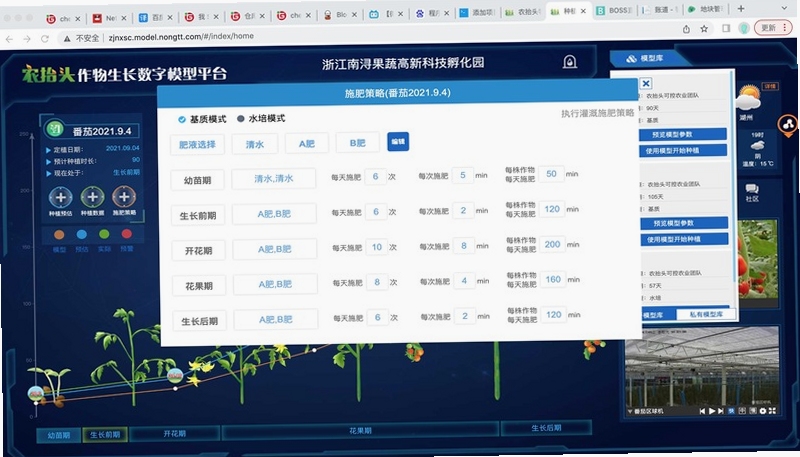Click the blue 编辑 edit button

(398, 141)
